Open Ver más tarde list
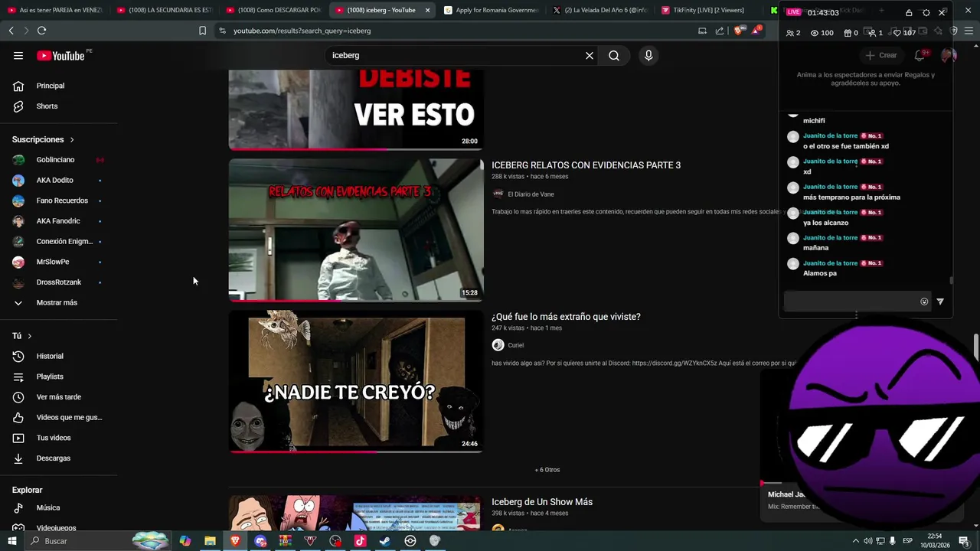This screenshot has width=980, height=551. click(59, 397)
